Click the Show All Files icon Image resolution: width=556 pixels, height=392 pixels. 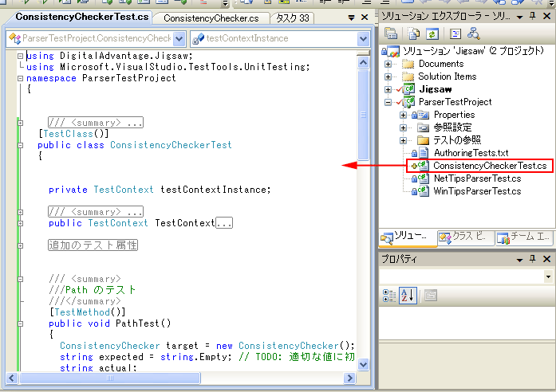(414, 33)
